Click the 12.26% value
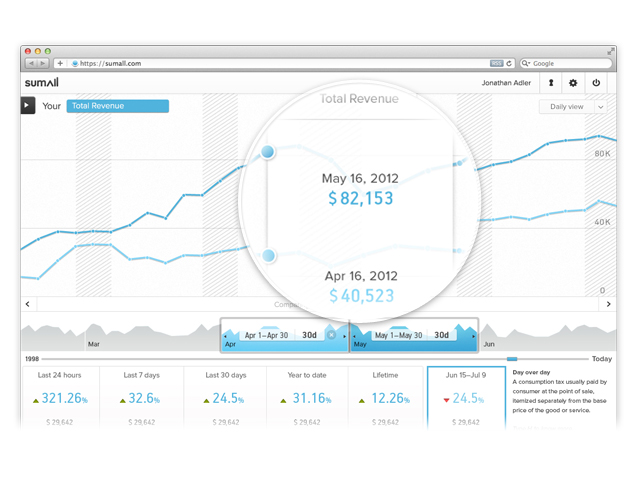 390,398
